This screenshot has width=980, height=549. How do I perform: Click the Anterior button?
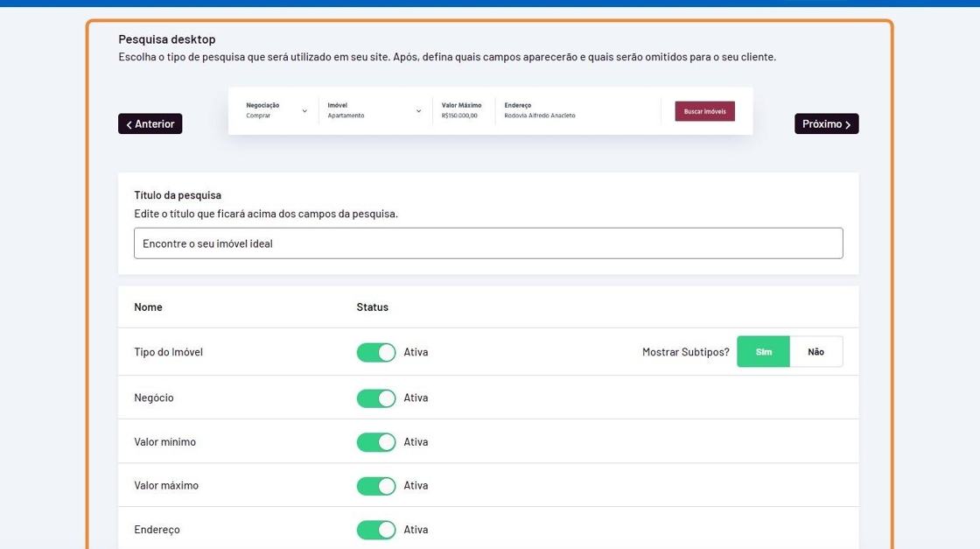[150, 124]
